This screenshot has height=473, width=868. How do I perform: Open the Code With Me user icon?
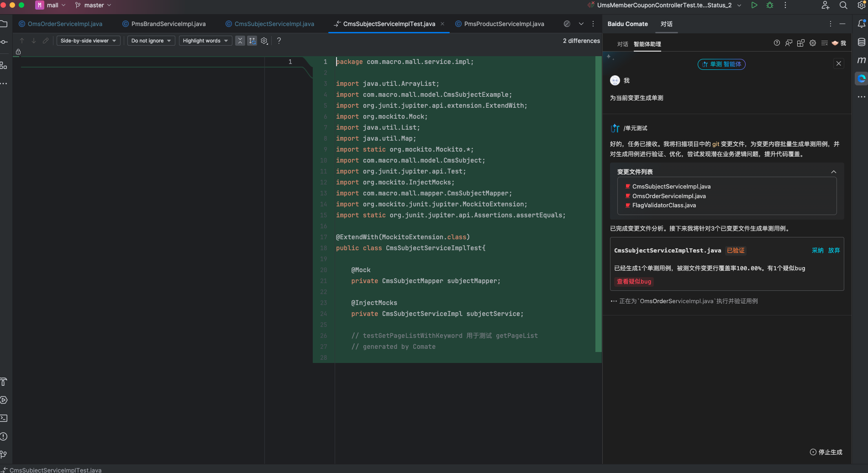point(826,5)
